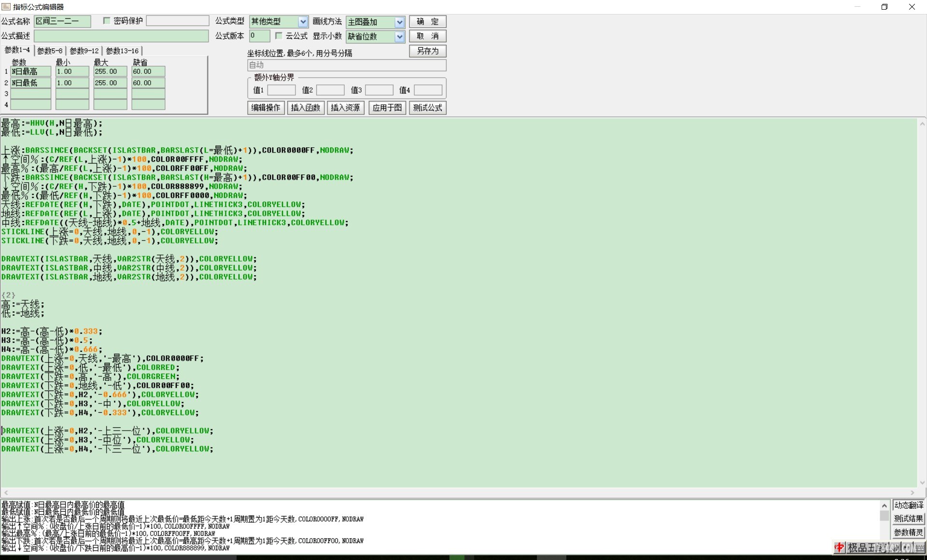Open the 编辑操作 menu button
The width and height of the screenshot is (927, 560).
[x=266, y=108]
